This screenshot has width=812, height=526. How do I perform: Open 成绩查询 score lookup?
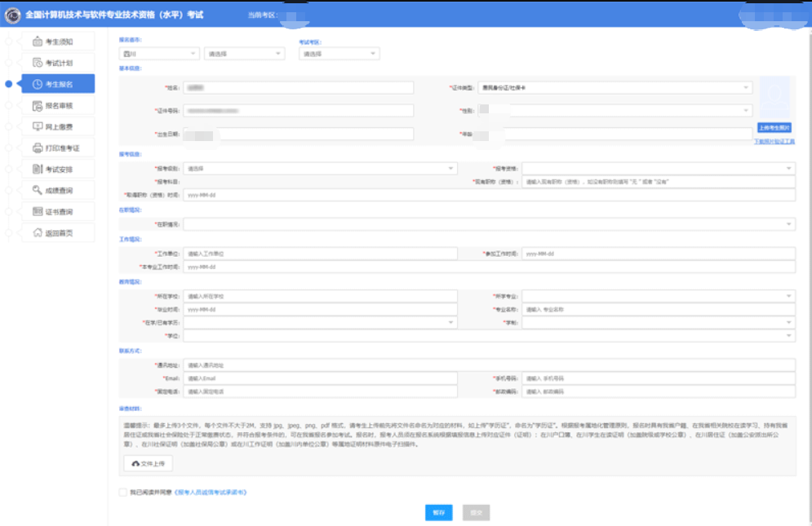pyautogui.click(x=59, y=191)
